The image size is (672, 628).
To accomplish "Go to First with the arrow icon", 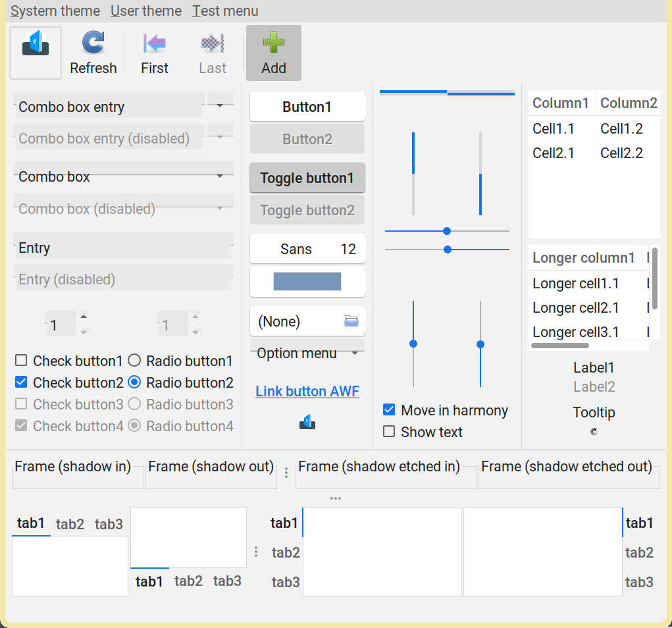I will point(154,43).
